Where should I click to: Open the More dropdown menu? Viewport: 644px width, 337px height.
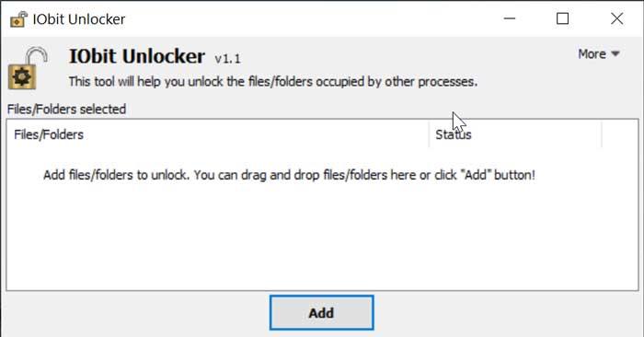pos(598,53)
